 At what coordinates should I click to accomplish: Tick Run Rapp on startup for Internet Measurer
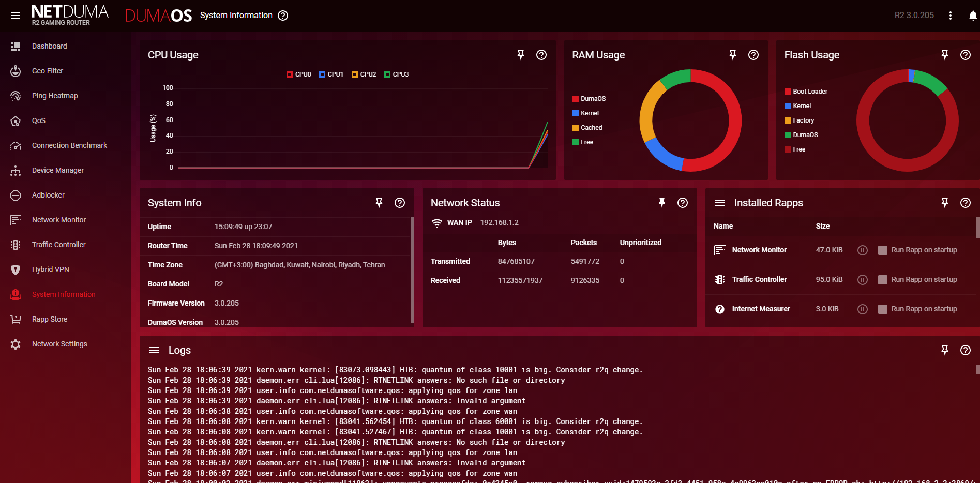click(883, 309)
